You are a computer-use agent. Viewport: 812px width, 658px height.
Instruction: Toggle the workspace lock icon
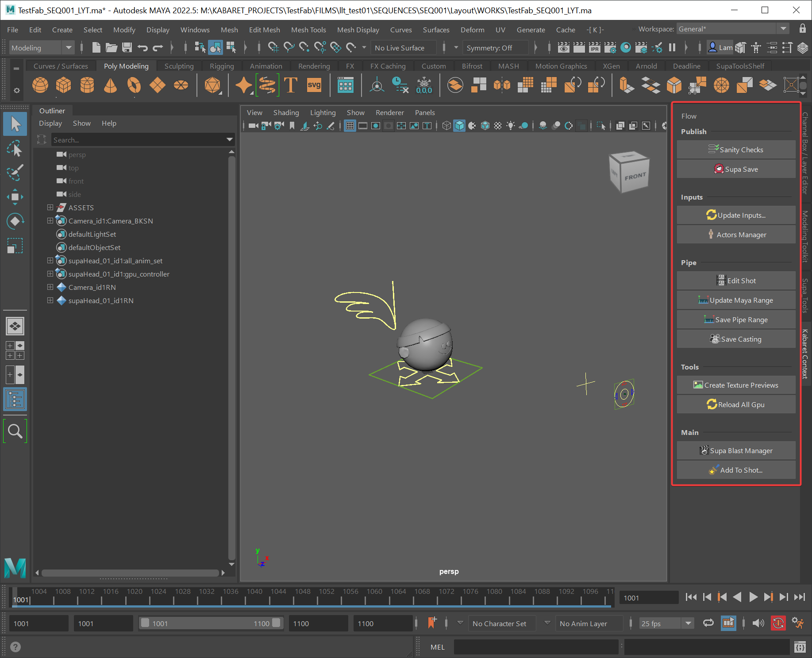pos(802,29)
